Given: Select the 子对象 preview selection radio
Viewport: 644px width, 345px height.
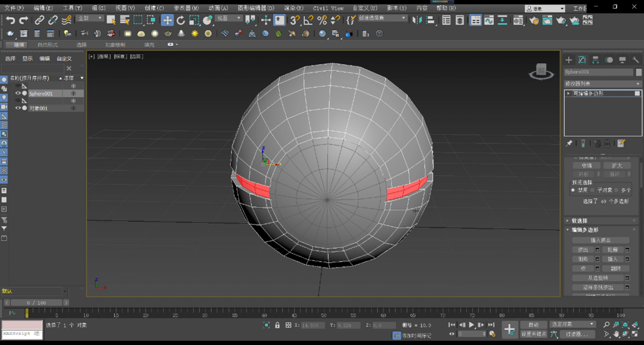Looking at the screenshot, I should tap(593, 190).
